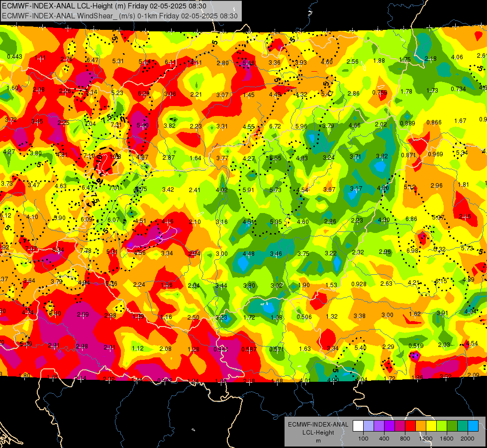Click the wind shear value 5.55
This screenshot has height=448, width=487.
click(276, 158)
